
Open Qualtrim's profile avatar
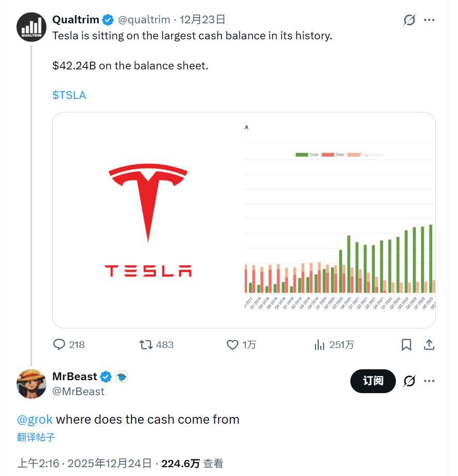coord(32,27)
